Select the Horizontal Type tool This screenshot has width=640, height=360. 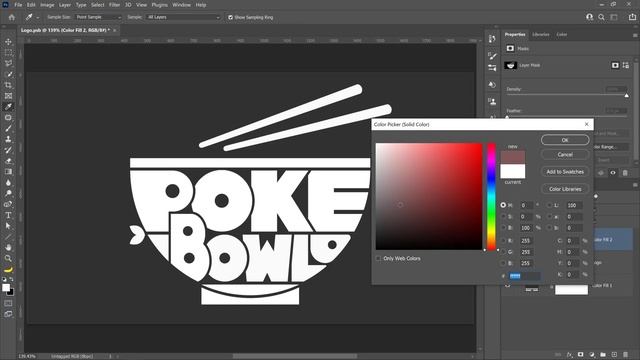(8, 215)
